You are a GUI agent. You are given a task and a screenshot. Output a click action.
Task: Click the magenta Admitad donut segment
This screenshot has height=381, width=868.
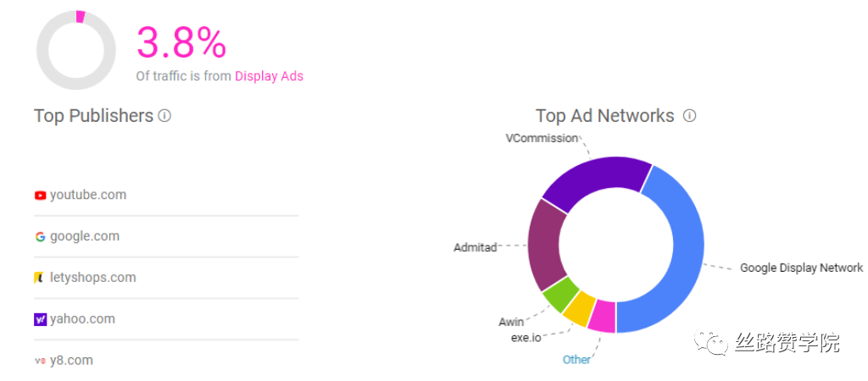pyautogui.click(x=542, y=247)
